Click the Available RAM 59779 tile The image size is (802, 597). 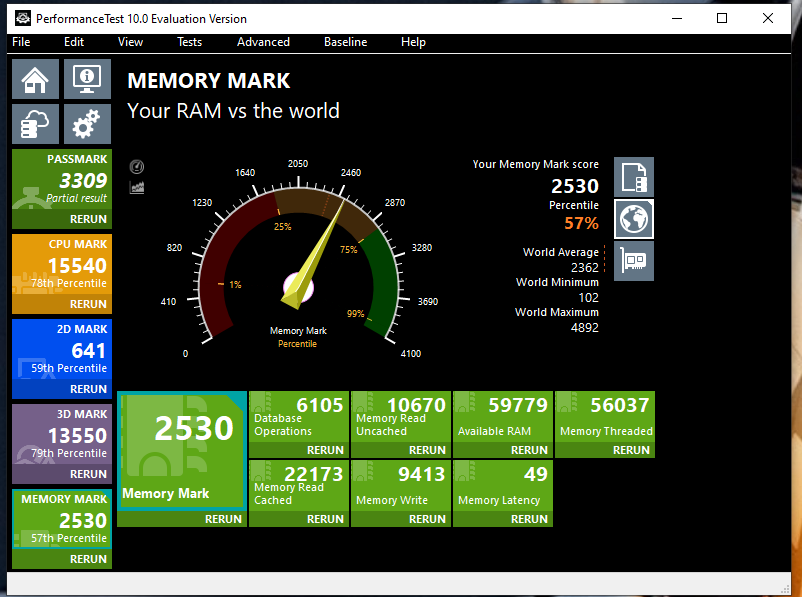tap(503, 417)
